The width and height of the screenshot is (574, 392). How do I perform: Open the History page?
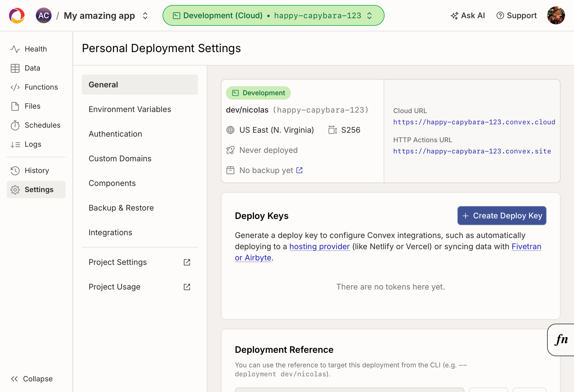[x=36, y=171]
